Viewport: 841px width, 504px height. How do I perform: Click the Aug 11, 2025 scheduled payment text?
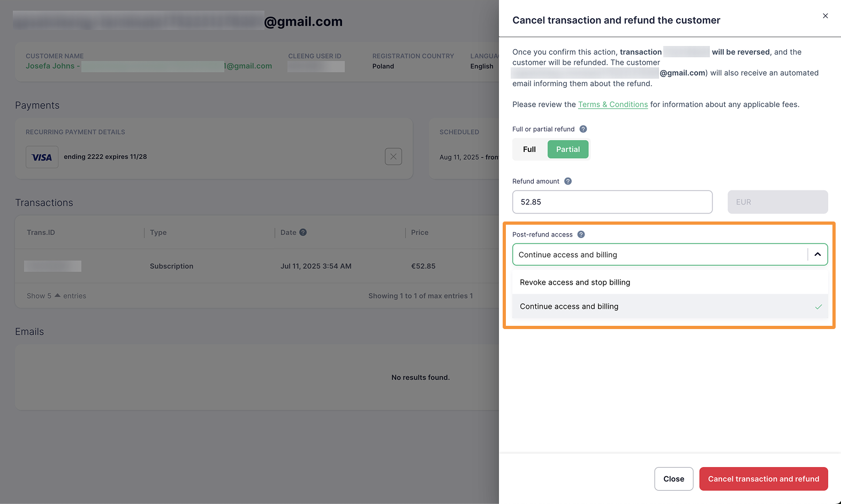(x=469, y=157)
